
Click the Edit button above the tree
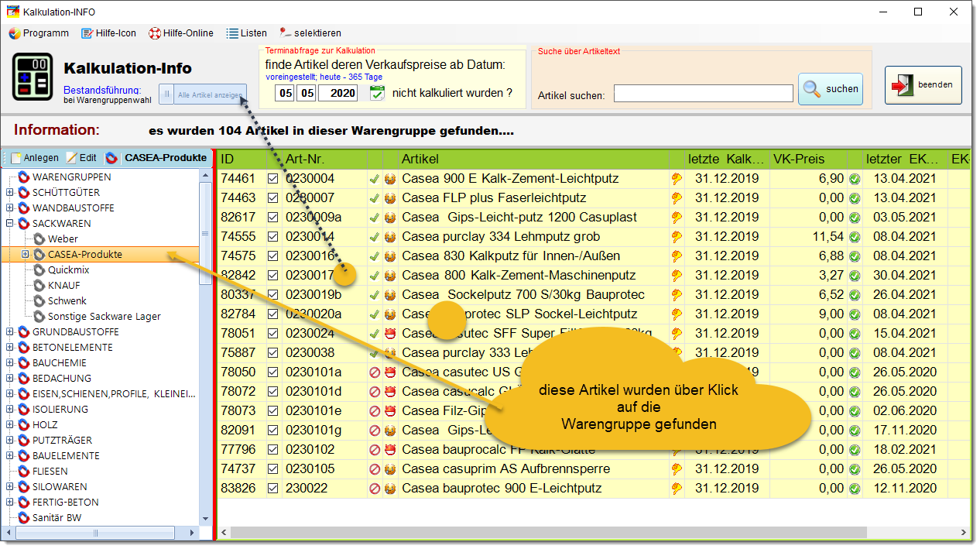pos(81,158)
